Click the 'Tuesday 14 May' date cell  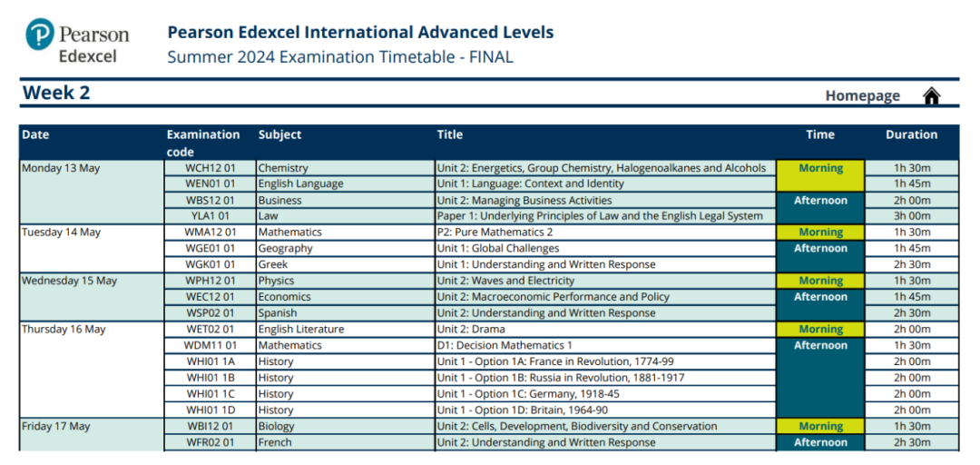tap(92, 249)
